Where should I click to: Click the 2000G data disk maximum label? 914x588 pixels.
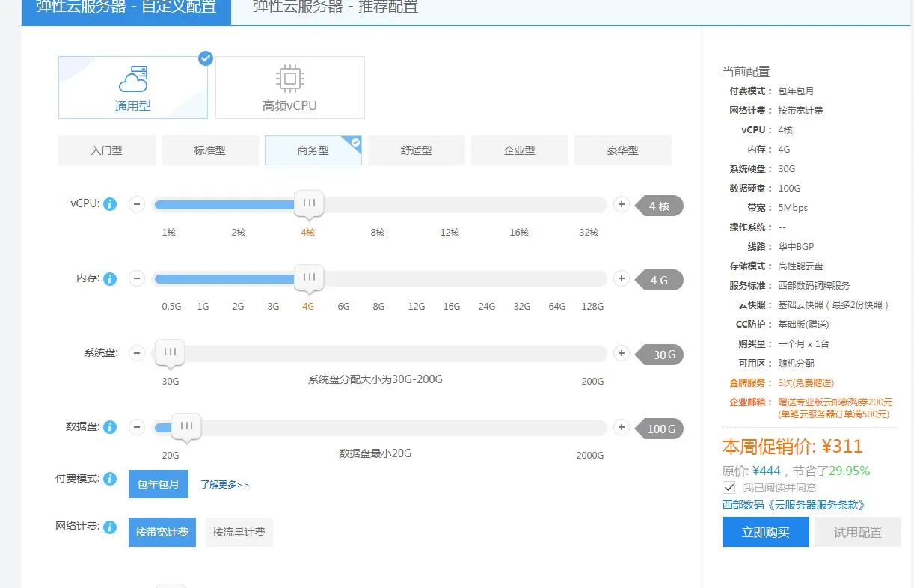click(x=590, y=455)
